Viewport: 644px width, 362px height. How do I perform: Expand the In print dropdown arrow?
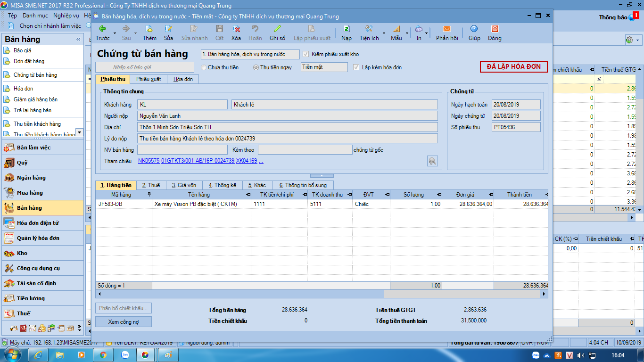427,33
